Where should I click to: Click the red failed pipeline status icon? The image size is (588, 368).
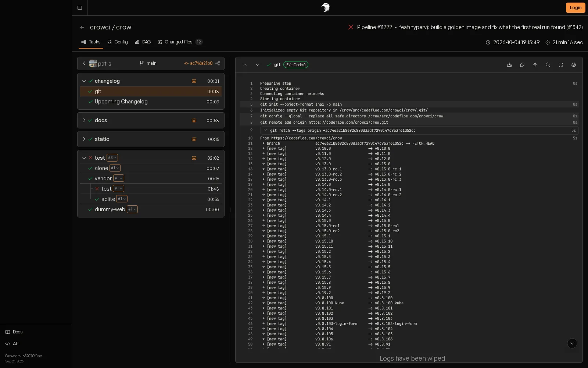tap(351, 27)
